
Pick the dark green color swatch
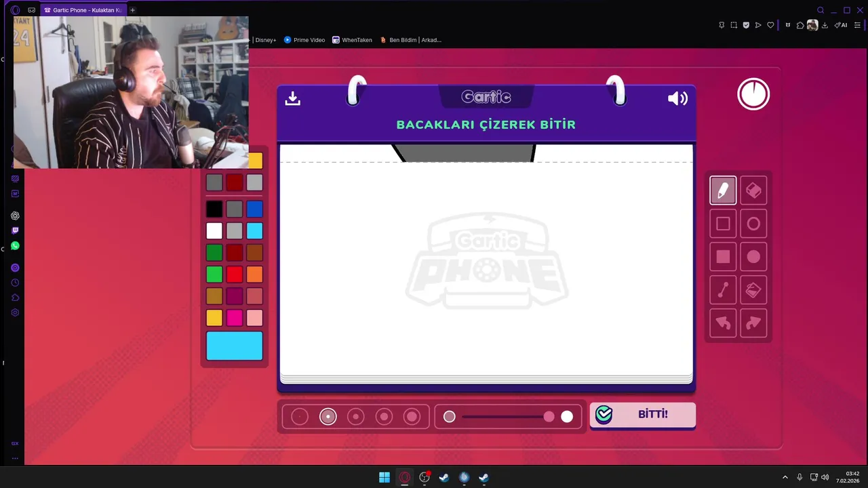214,253
